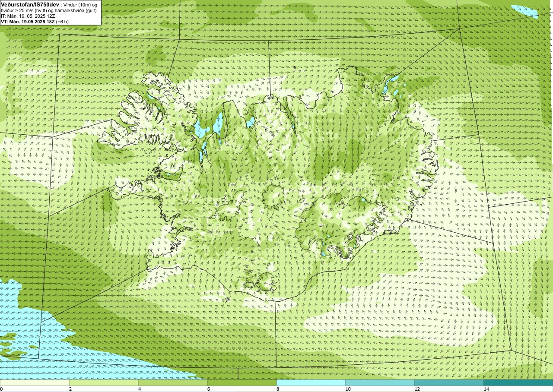
Task: Click the "Vindur (10m) og" header text
Action: pos(81,4)
